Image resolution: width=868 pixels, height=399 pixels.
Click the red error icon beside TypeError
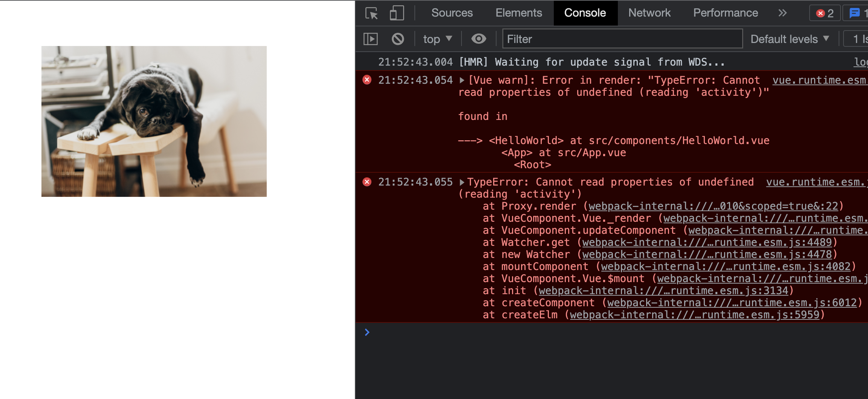point(367,182)
